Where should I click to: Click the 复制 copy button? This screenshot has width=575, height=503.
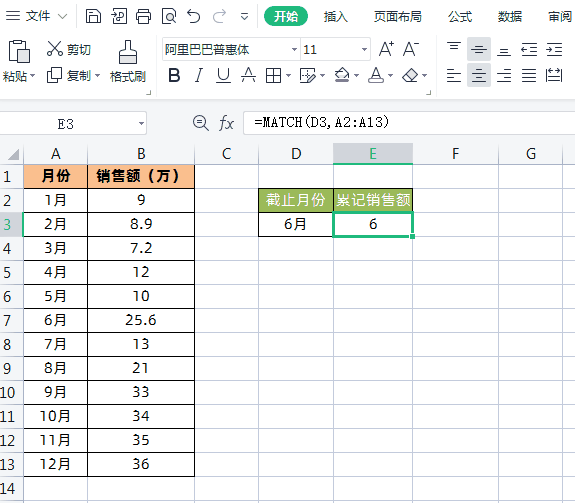(x=69, y=76)
